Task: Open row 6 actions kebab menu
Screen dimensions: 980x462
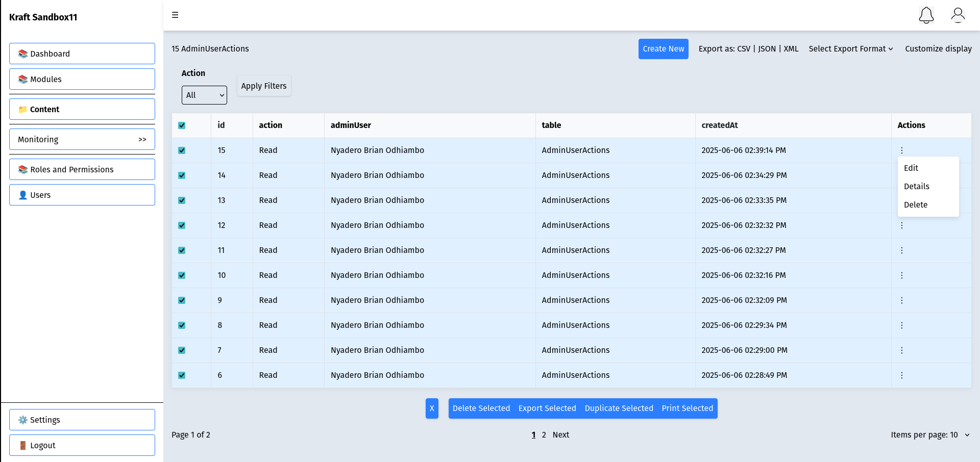Action: click(902, 375)
